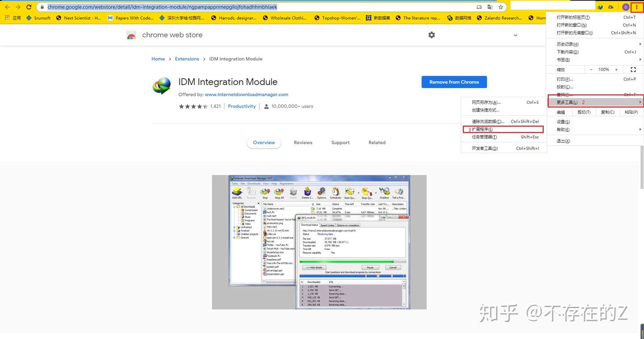
Task: Click the site lock icon in address bar
Action: [x=42, y=7]
